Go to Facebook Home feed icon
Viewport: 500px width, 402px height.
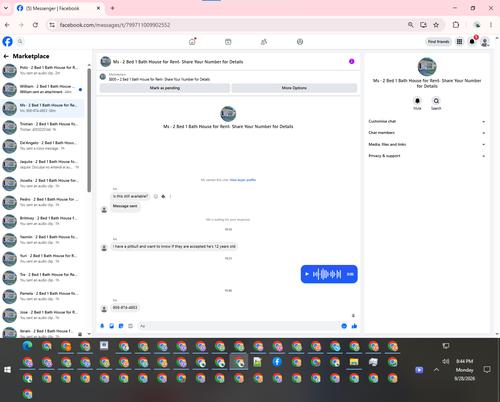coord(192,42)
